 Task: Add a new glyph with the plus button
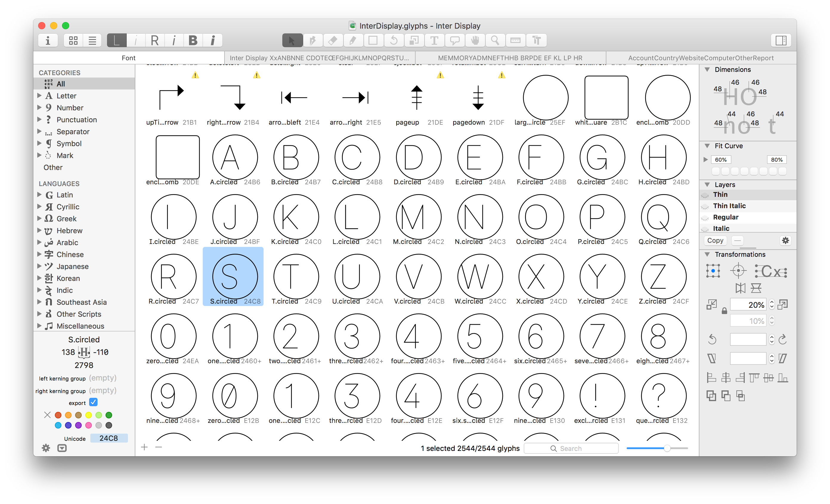point(144,447)
